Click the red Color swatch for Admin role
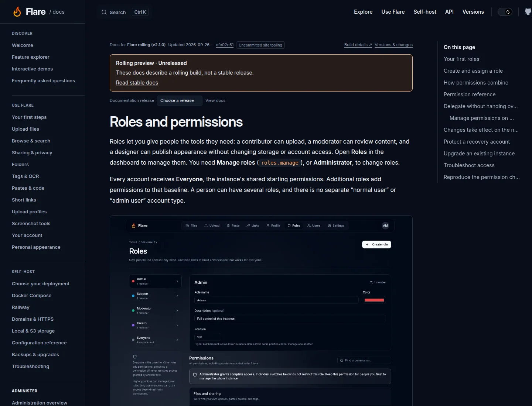This screenshot has height=406, width=532. click(374, 300)
